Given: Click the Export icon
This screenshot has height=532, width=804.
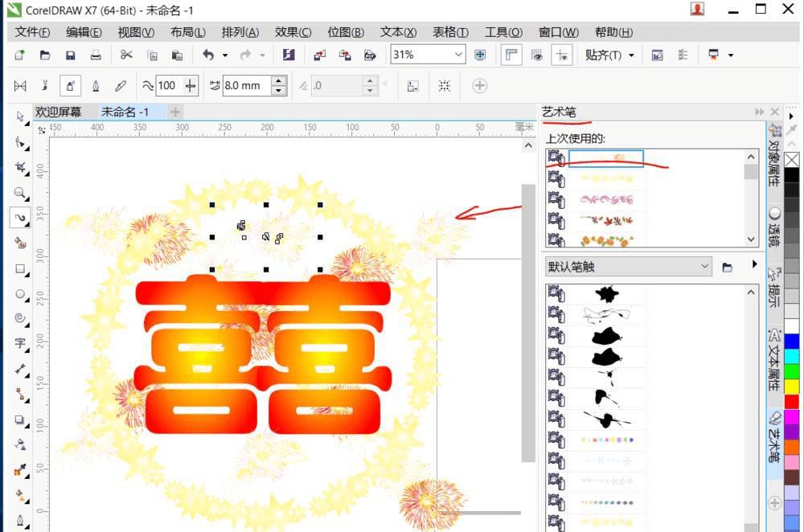Looking at the screenshot, I should (345, 55).
